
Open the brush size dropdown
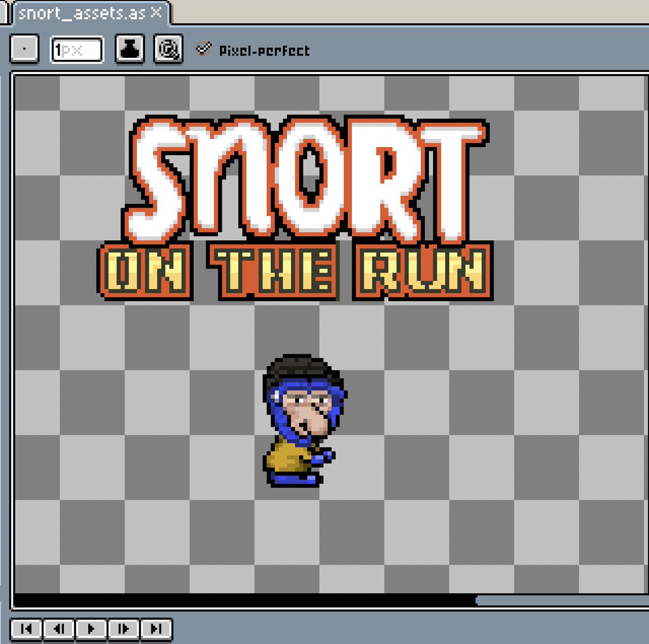78,50
